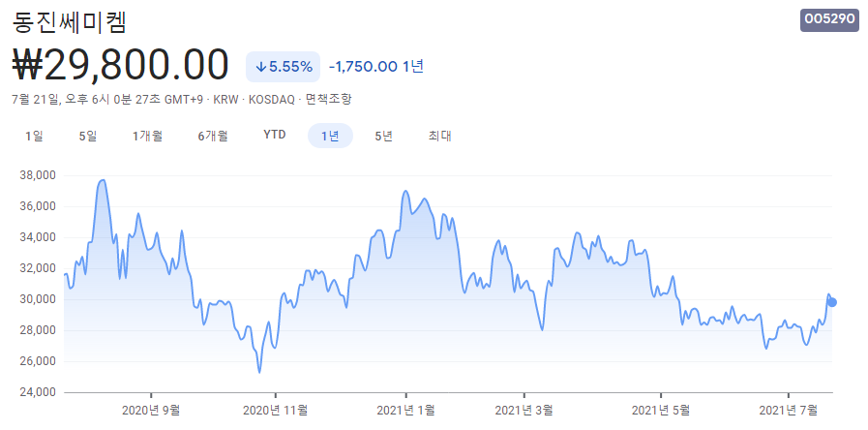Viewport: 868px width, 430px height.
Task: Click the 2021년 5월 axis label
Action: pos(661,410)
